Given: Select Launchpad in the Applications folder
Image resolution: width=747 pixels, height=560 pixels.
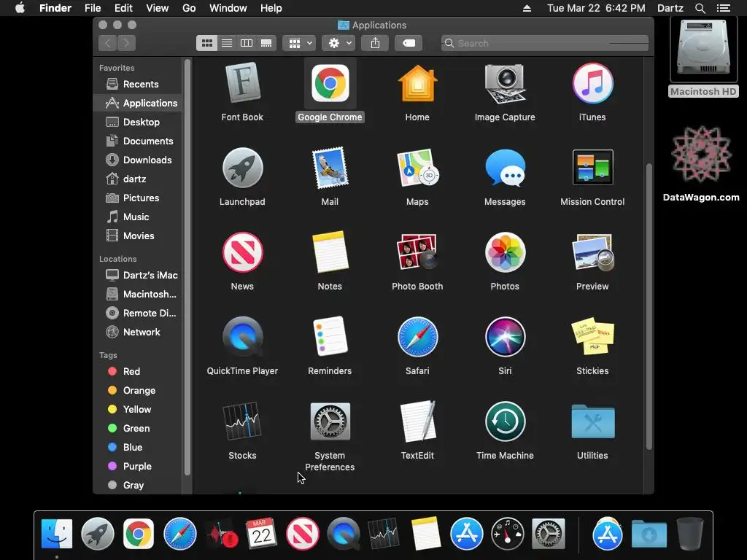Looking at the screenshot, I should pyautogui.click(x=242, y=168).
